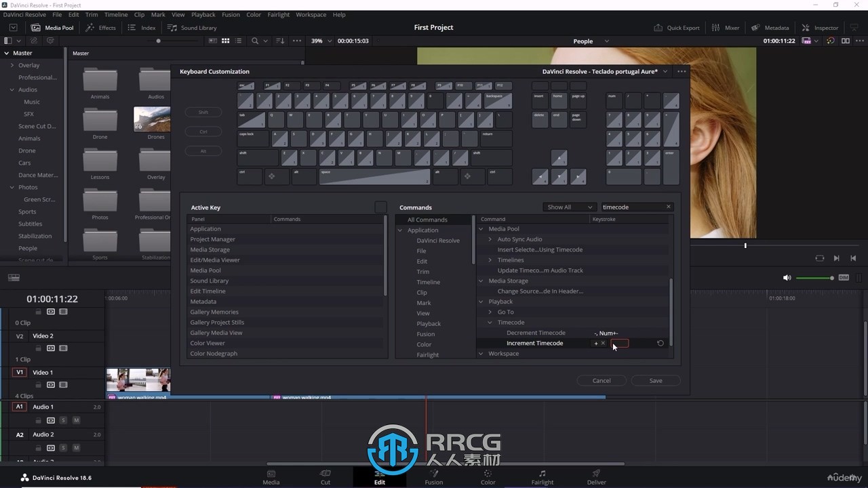Open the Show All filter dropdown
This screenshot has height=488, width=868.
tap(570, 207)
